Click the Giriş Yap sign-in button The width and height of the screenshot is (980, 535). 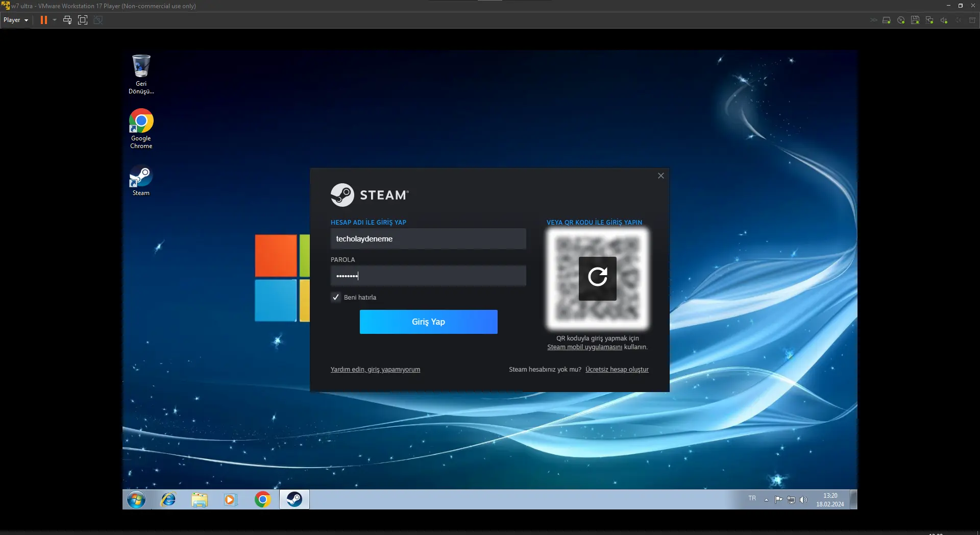tap(428, 322)
